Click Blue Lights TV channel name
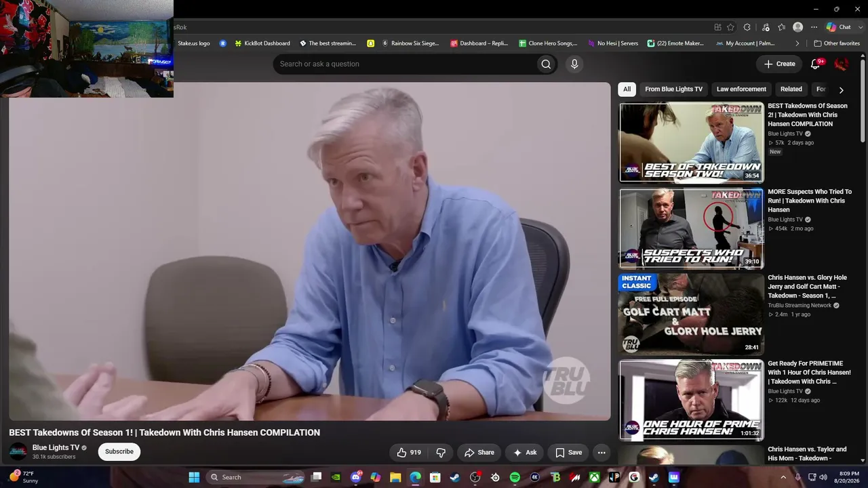868x488 pixels. 56,447
